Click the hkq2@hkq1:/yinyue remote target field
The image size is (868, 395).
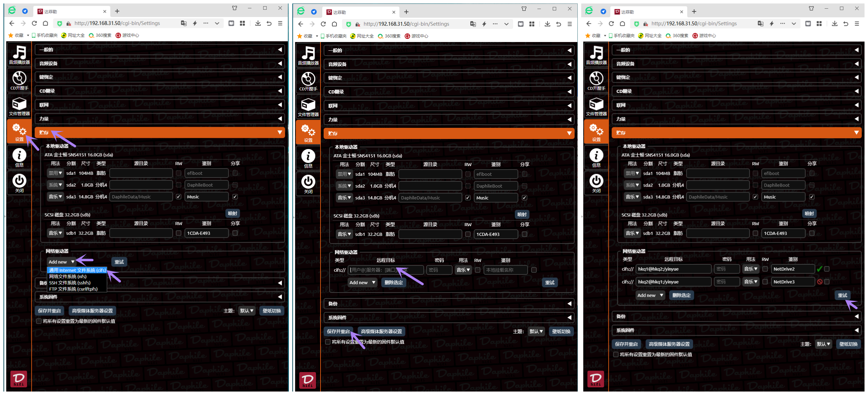pos(673,282)
